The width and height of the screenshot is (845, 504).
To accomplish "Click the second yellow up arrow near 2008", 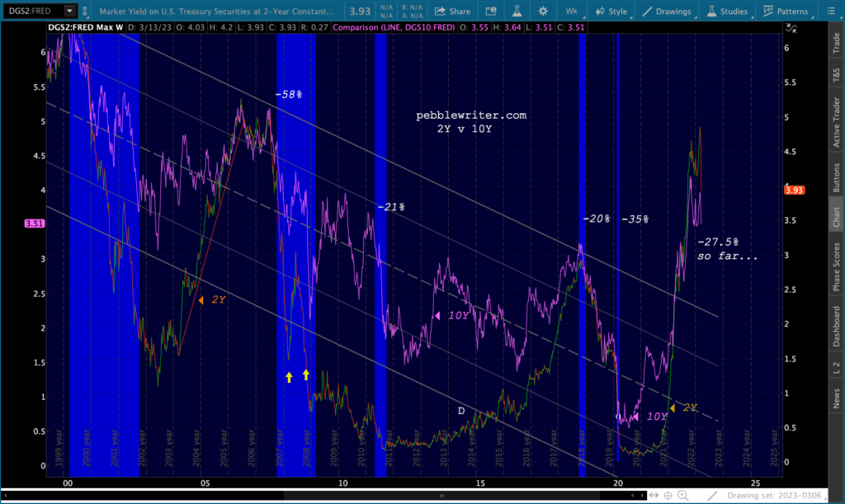I will click(306, 374).
